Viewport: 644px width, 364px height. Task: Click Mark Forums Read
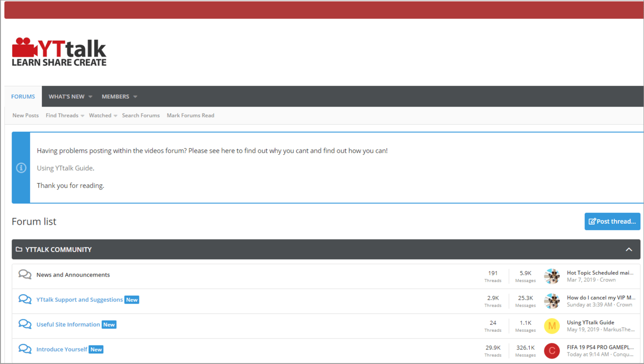191,116
